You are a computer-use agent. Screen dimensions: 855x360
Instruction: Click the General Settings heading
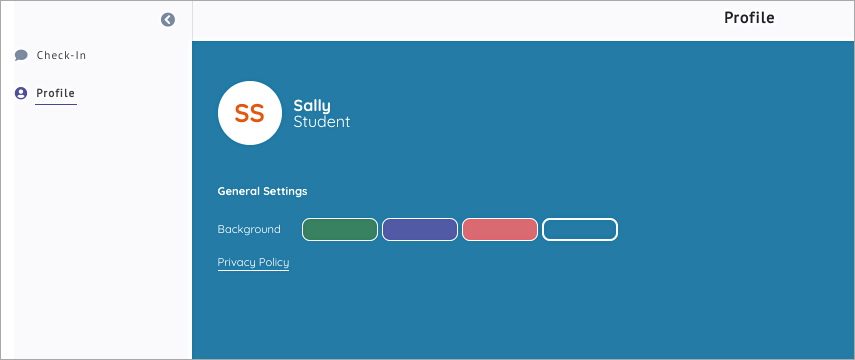click(262, 191)
